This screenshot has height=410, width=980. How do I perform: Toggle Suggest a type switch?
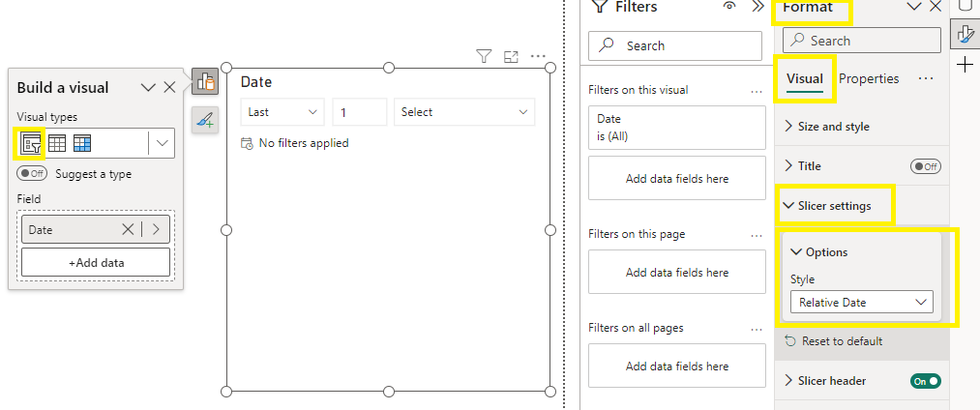[x=32, y=174]
